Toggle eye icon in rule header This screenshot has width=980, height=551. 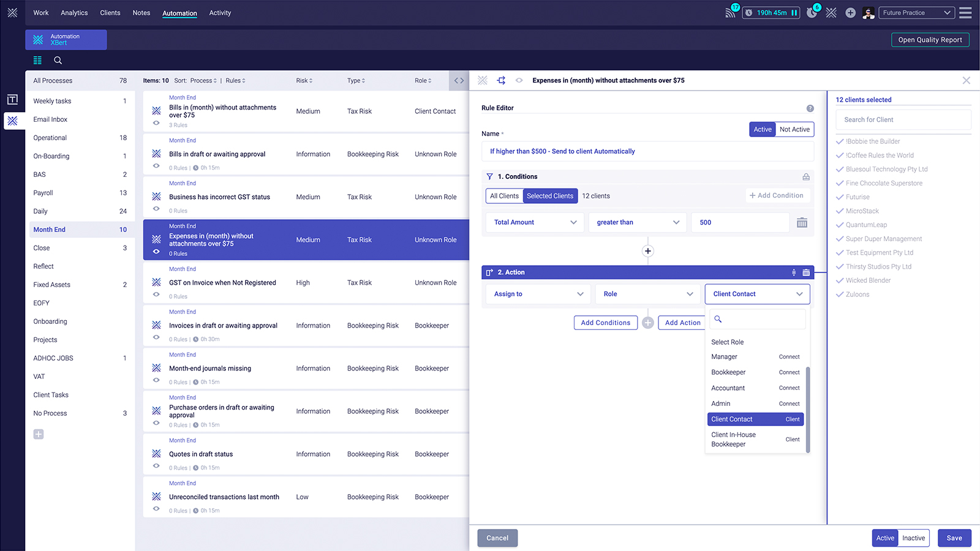click(x=519, y=80)
